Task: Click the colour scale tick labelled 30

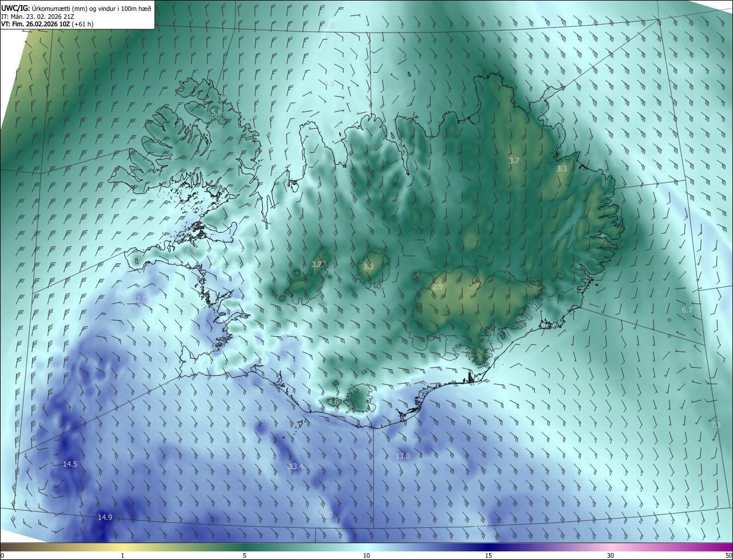Action: click(610, 555)
